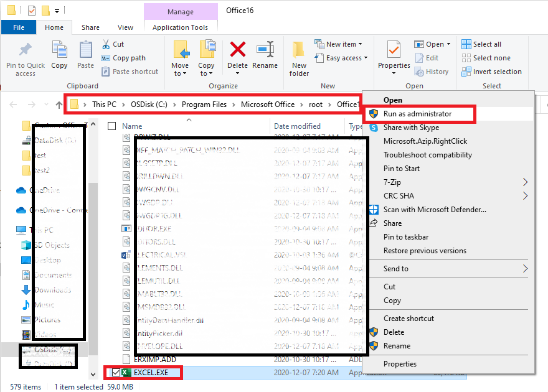The width and height of the screenshot is (548, 392).
Task: Click the Rename ribbon icon
Action: (265, 49)
